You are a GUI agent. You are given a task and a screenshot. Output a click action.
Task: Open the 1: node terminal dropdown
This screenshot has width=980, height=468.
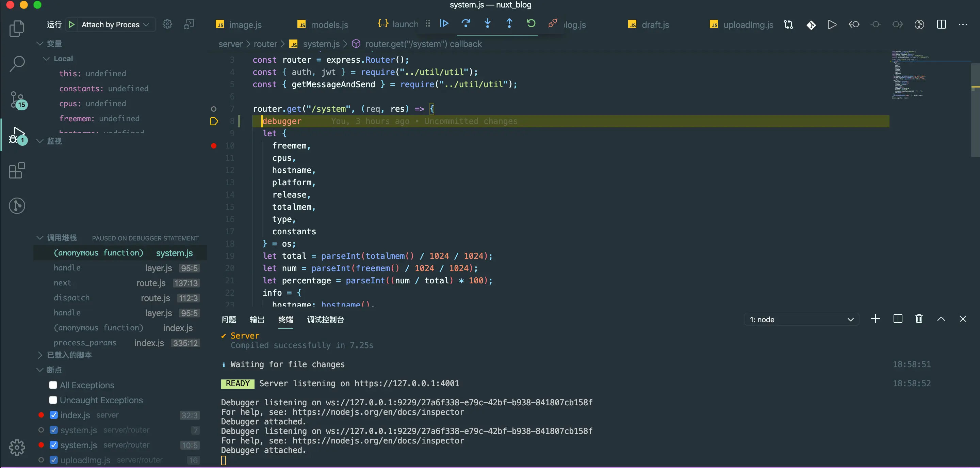click(x=801, y=319)
